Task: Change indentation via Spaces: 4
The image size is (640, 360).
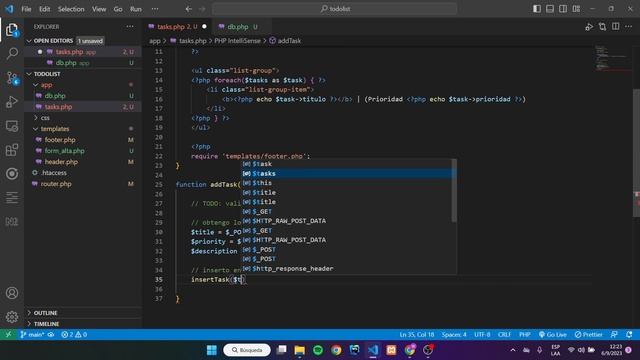Action: pyautogui.click(x=454, y=334)
